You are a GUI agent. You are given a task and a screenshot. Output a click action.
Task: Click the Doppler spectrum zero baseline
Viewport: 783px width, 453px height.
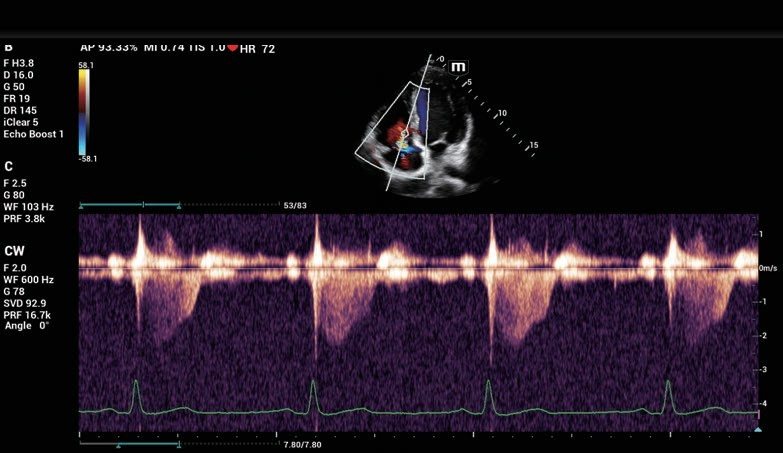[418, 268]
